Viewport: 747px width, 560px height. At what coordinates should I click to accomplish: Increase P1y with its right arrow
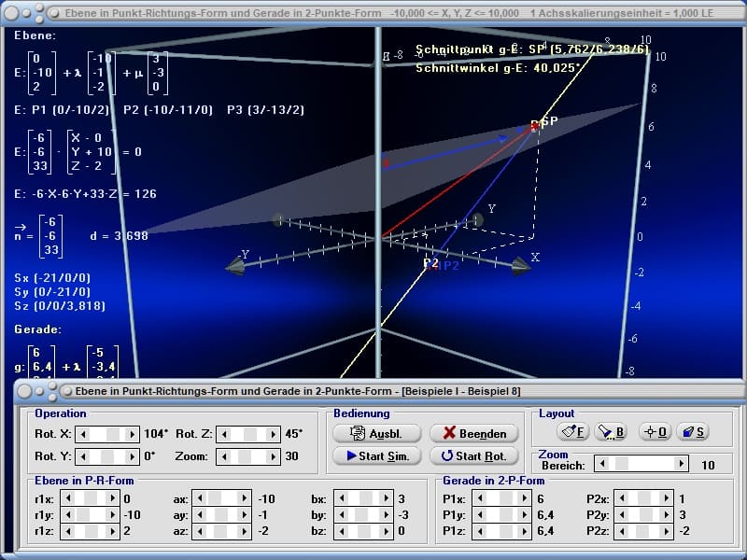(x=524, y=514)
